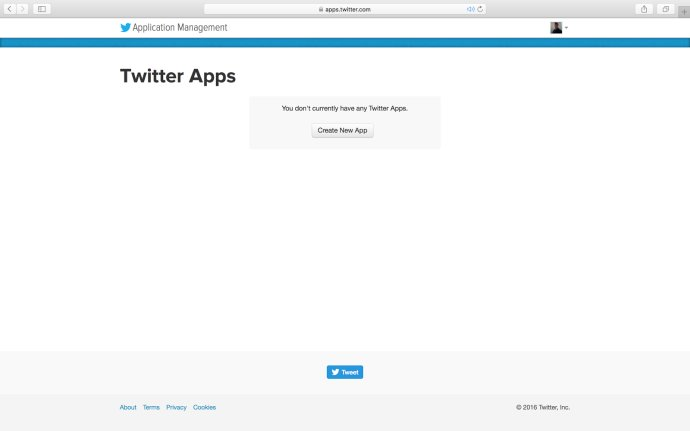The image size is (690, 431).
Task: Click the user avatar picture
Action: [x=556, y=28]
